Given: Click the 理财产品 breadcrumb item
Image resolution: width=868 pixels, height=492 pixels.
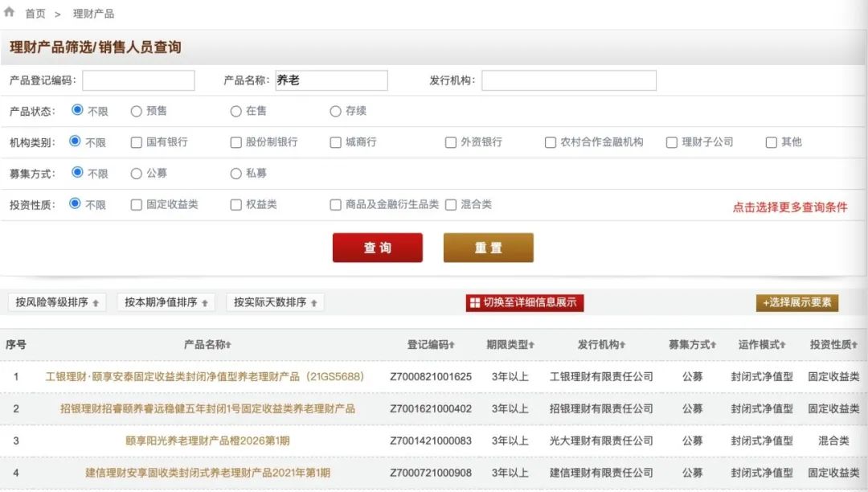Looking at the screenshot, I should coord(93,14).
